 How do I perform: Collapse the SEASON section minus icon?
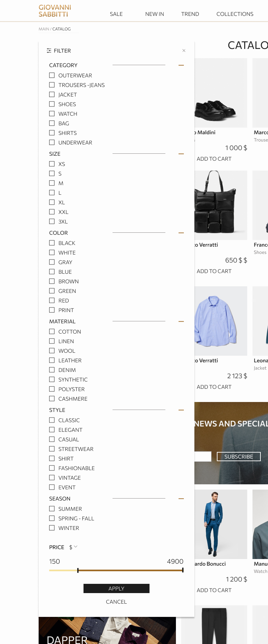[x=181, y=499]
